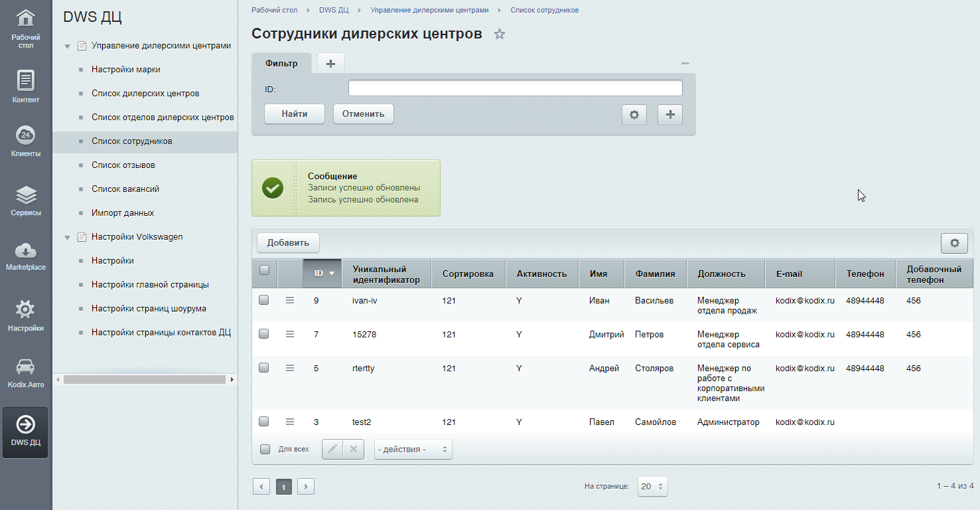Enable the Для всех checkbox

click(x=265, y=450)
